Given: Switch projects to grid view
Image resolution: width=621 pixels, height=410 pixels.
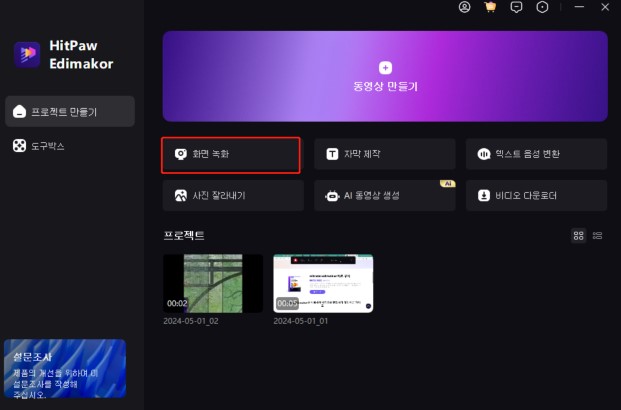Looking at the screenshot, I should (578, 236).
